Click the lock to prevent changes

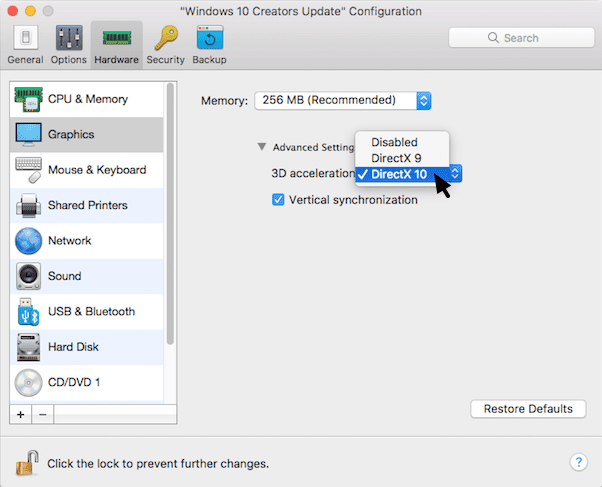[27, 463]
